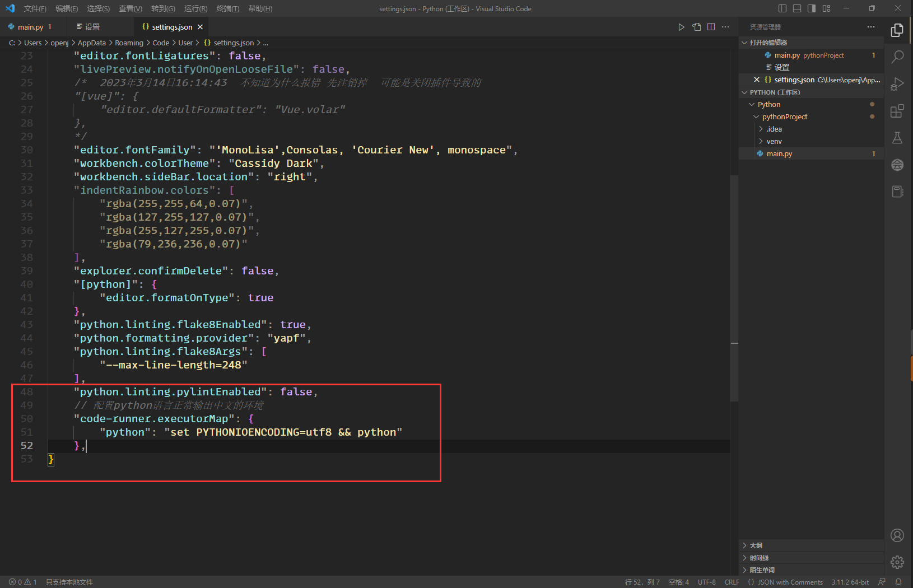Image resolution: width=913 pixels, height=588 pixels.
Task: Open the Testing flask view
Action: tap(897, 138)
